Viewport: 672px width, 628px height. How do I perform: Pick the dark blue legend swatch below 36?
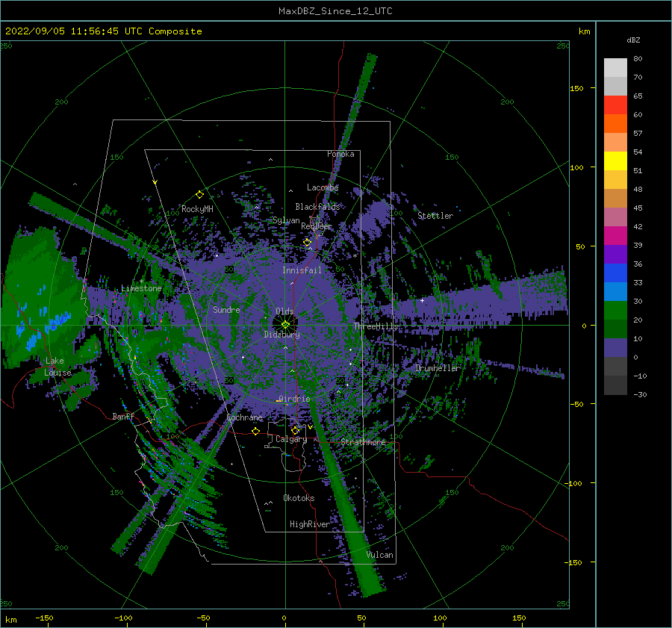pos(615,273)
